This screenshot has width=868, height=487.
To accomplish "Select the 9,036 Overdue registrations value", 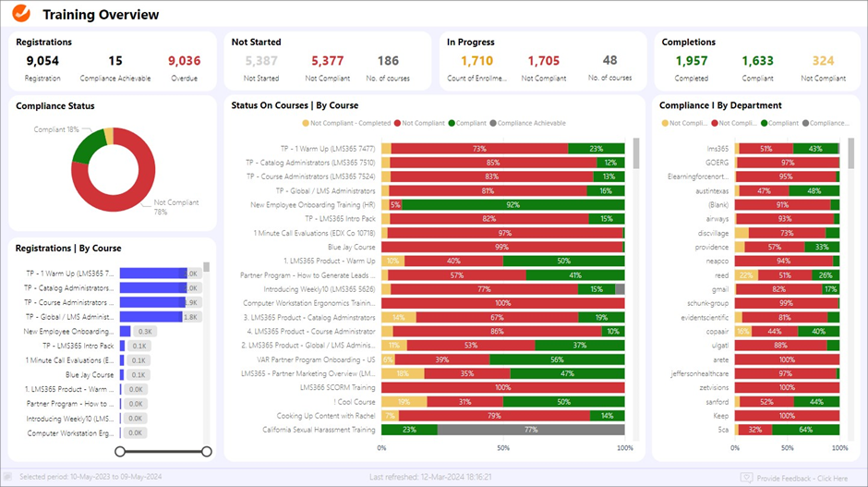I will 184,62.
